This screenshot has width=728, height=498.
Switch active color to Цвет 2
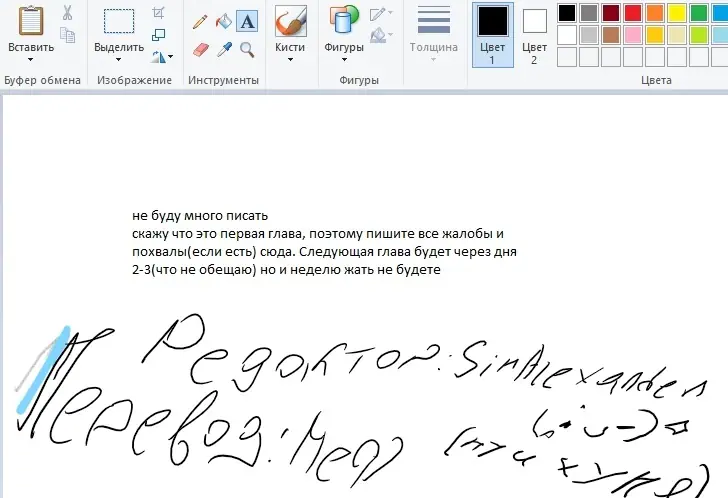pos(535,33)
